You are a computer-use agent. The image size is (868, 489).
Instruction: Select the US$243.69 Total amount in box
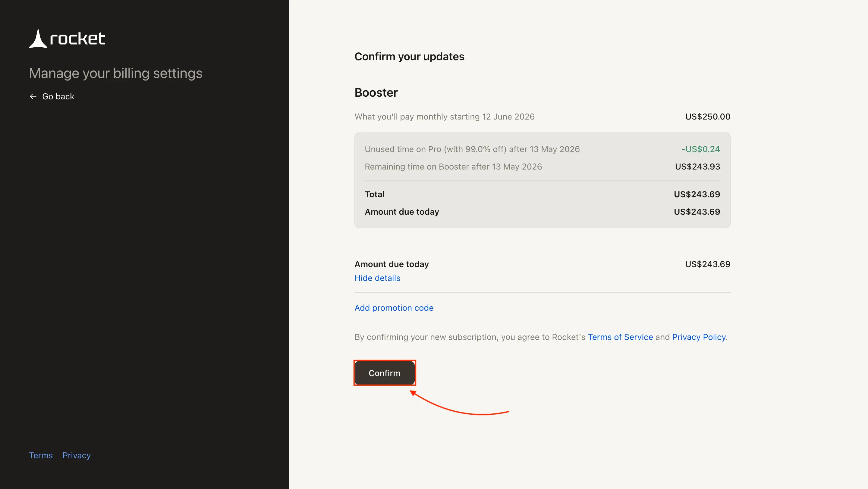coord(697,194)
